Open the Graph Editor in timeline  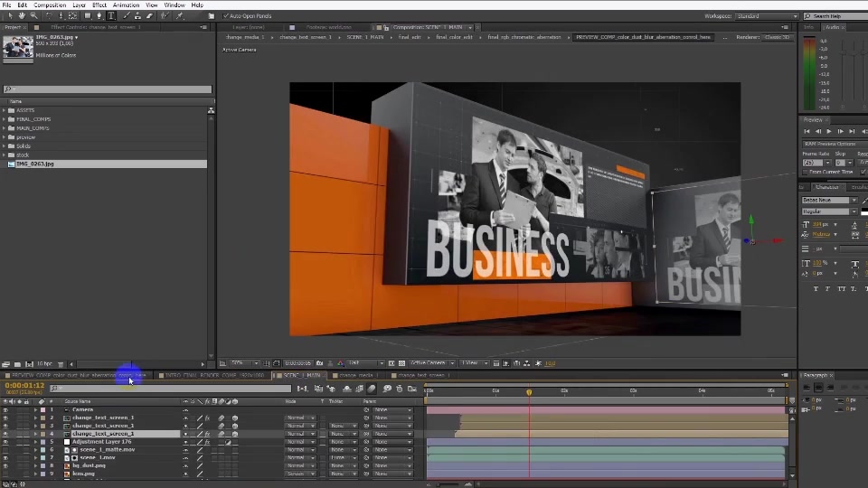tap(412, 389)
